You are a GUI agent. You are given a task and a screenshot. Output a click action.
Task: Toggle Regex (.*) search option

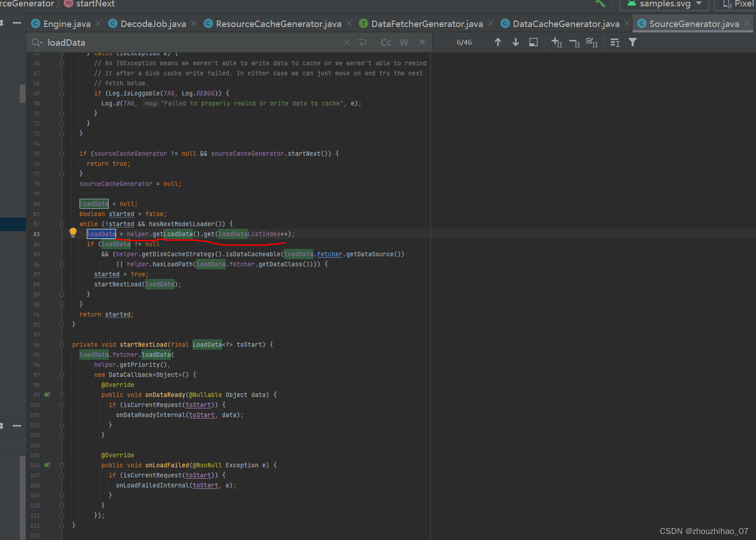[x=422, y=42]
